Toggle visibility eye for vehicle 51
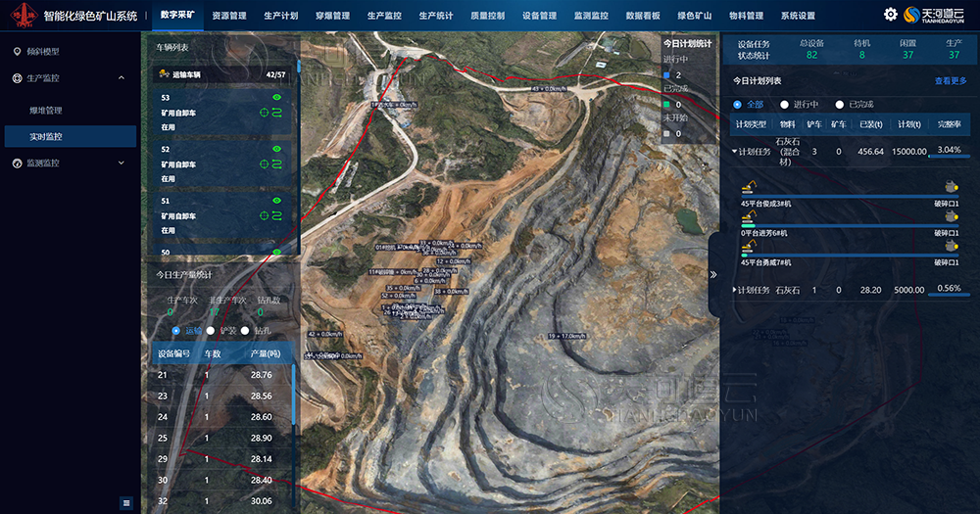This screenshot has height=514, width=980. tap(277, 201)
